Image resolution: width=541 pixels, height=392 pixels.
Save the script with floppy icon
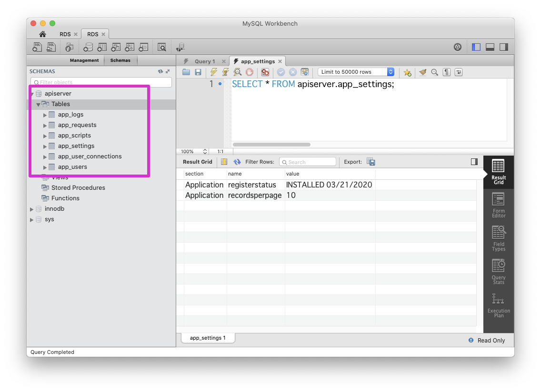click(198, 72)
